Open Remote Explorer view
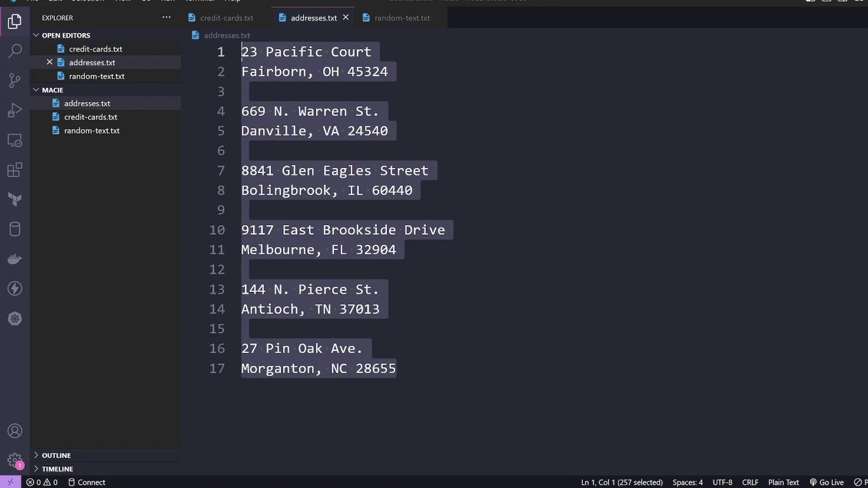Image resolution: width=868 pixels, height=488 pixels. [14, 141]
